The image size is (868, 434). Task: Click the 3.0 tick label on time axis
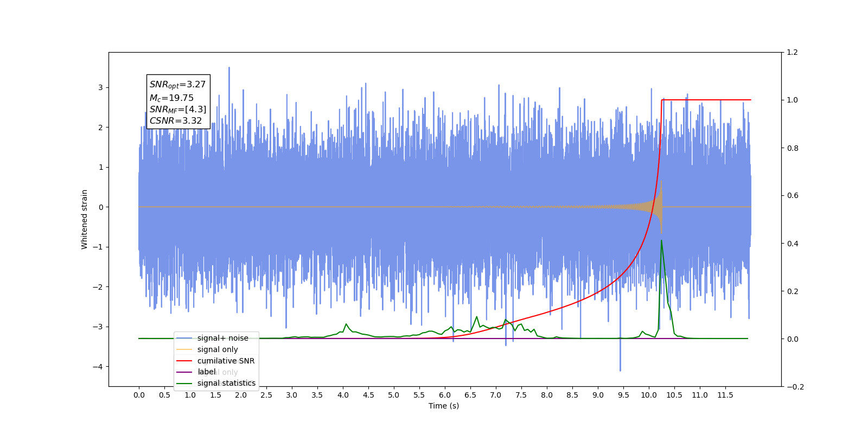[292, 395]
